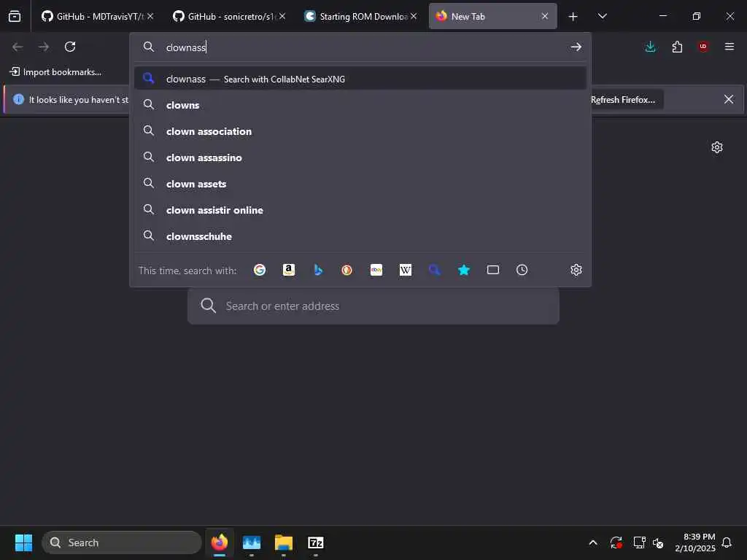Search this time with Bing

318,270
